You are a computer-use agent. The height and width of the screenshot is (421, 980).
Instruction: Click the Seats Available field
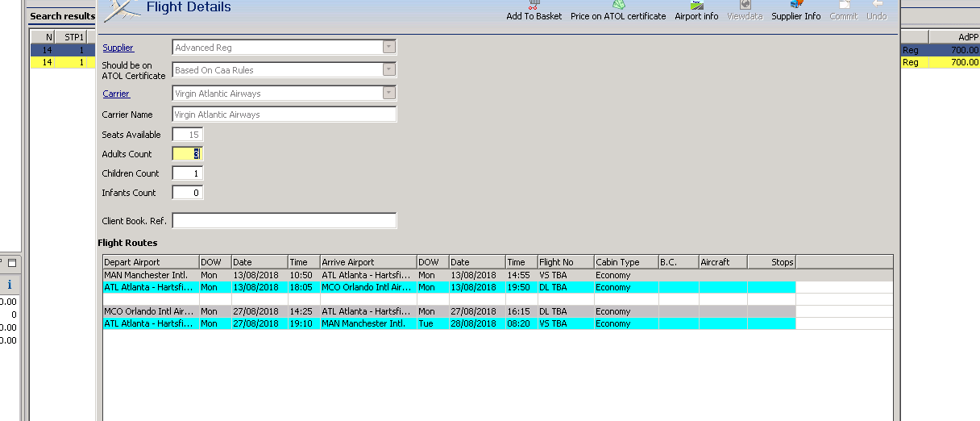pyautogui.click(x=188, y=135)
